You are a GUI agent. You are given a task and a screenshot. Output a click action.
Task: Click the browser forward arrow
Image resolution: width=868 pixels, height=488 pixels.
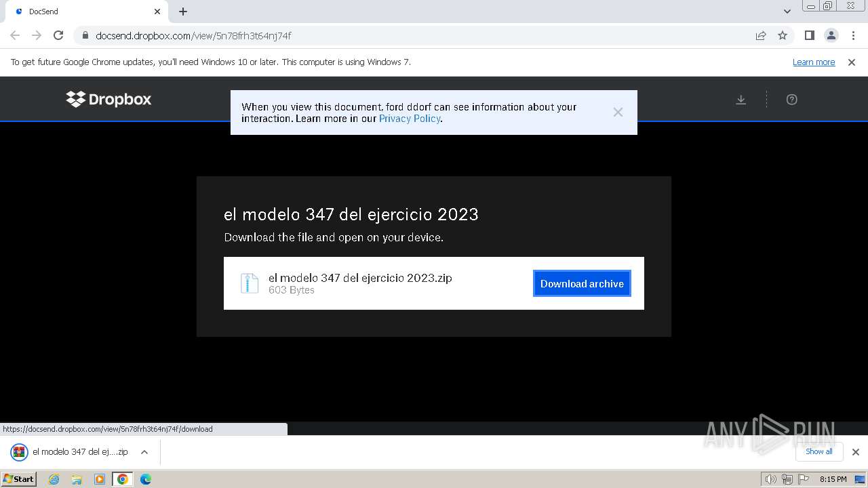click(x=37, y=35)
